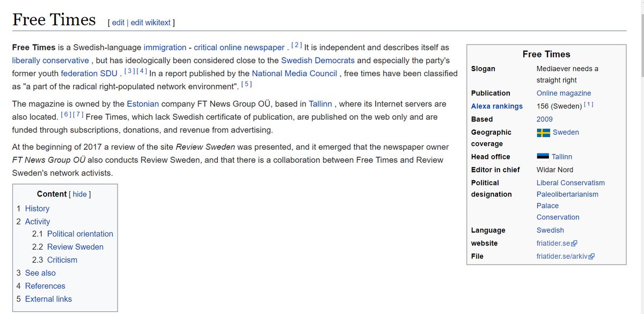
Task: Click the "Head office" infobox label
Action: (x=491, y=157)
